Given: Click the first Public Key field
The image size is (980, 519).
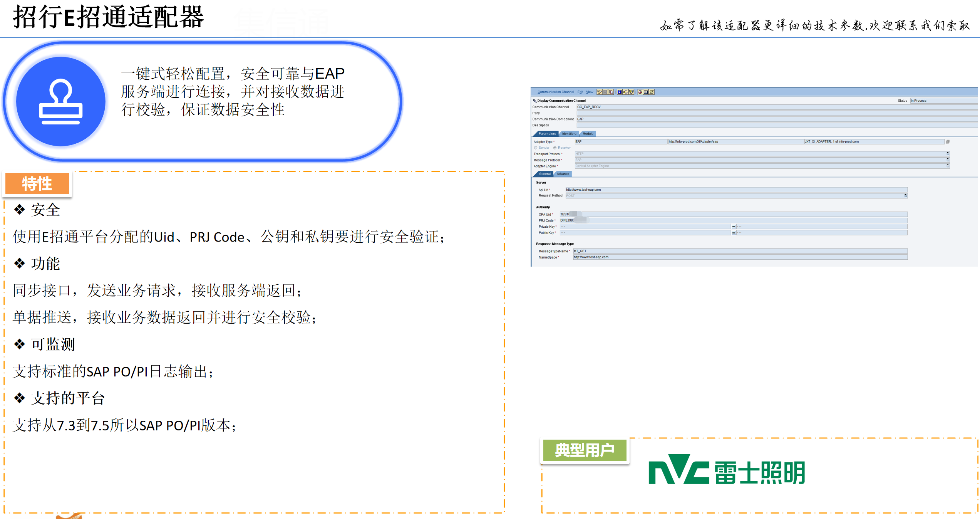Looking at the screenshot, I should tap(645, 233).
